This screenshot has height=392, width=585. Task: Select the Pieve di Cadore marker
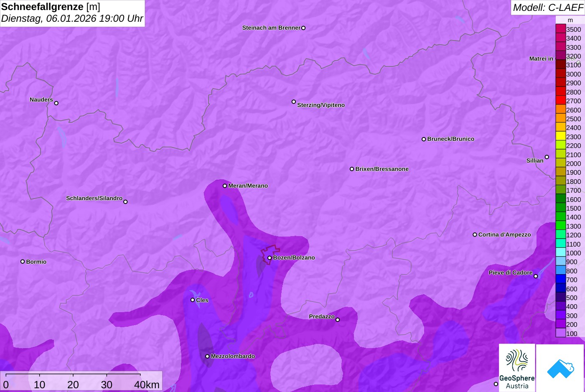point(536,276)
